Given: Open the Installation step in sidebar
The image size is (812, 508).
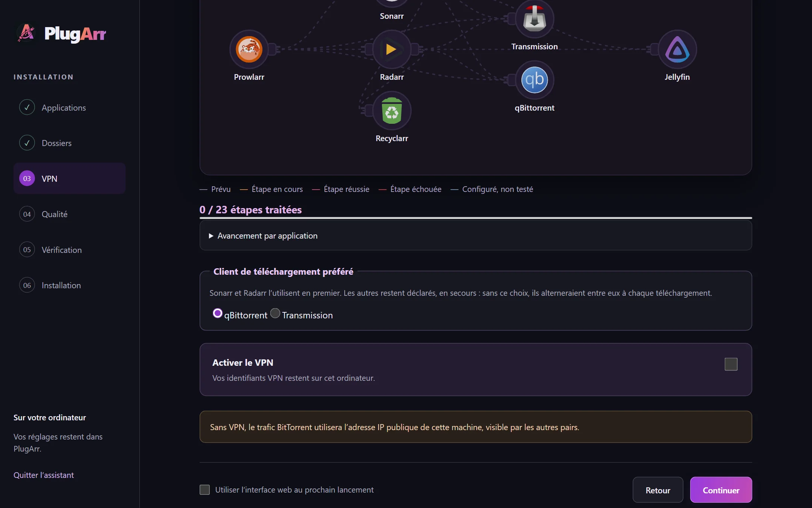Looking at the screenshot, I should coord(70,285).
